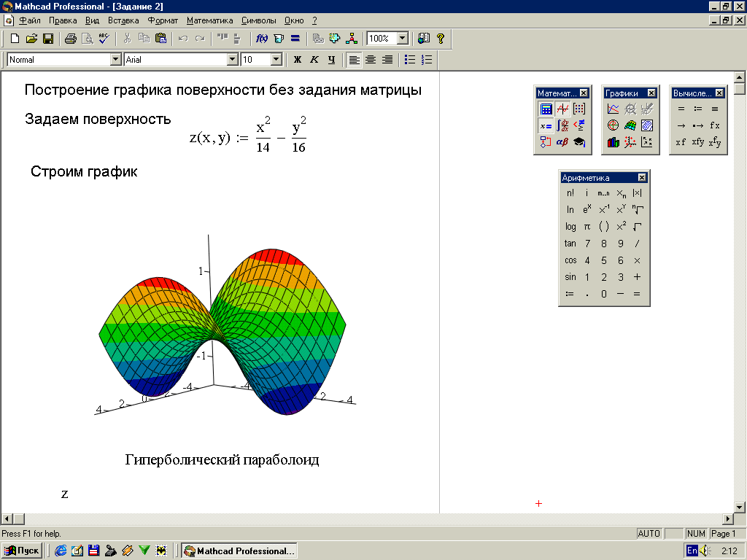Expand the Arial font dropdown
The image size is (747, 560).
[x=233, y=60]
